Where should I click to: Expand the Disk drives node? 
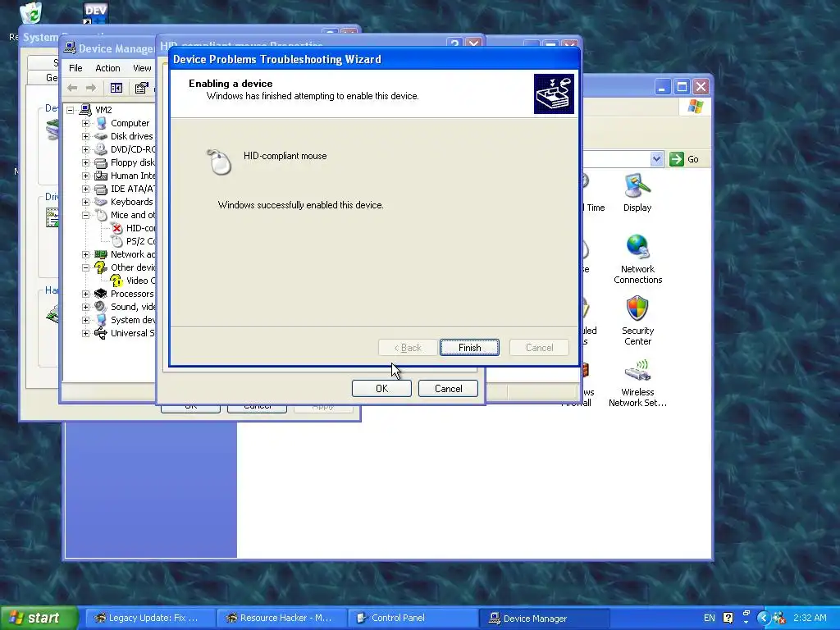coord(85,136)
